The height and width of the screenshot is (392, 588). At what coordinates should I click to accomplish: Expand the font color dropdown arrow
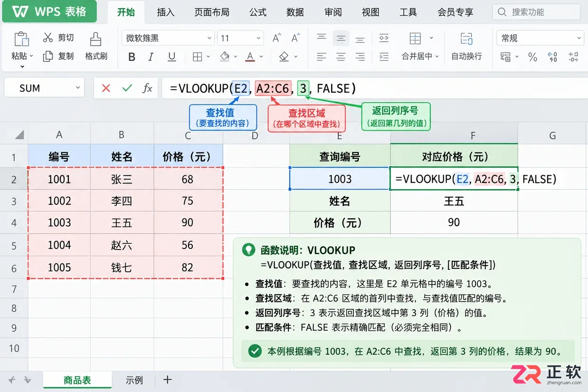(261, 57)
